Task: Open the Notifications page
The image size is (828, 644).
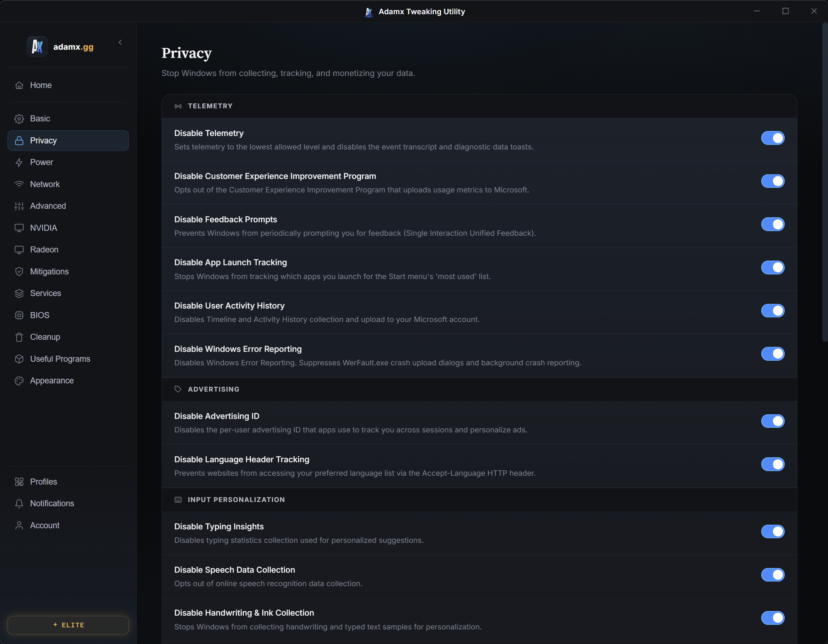Action: 68,503
